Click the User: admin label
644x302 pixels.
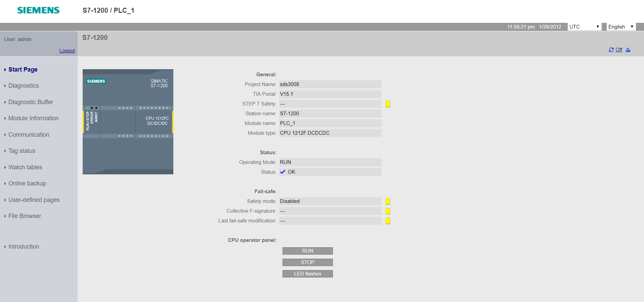(x=18, y=39)
